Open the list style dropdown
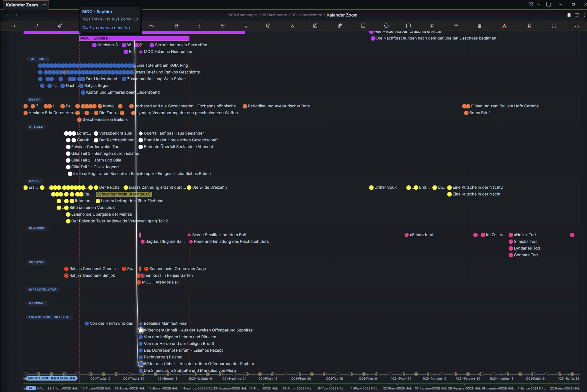Screen dimensions: 587x392 click(x=457, y=26)
